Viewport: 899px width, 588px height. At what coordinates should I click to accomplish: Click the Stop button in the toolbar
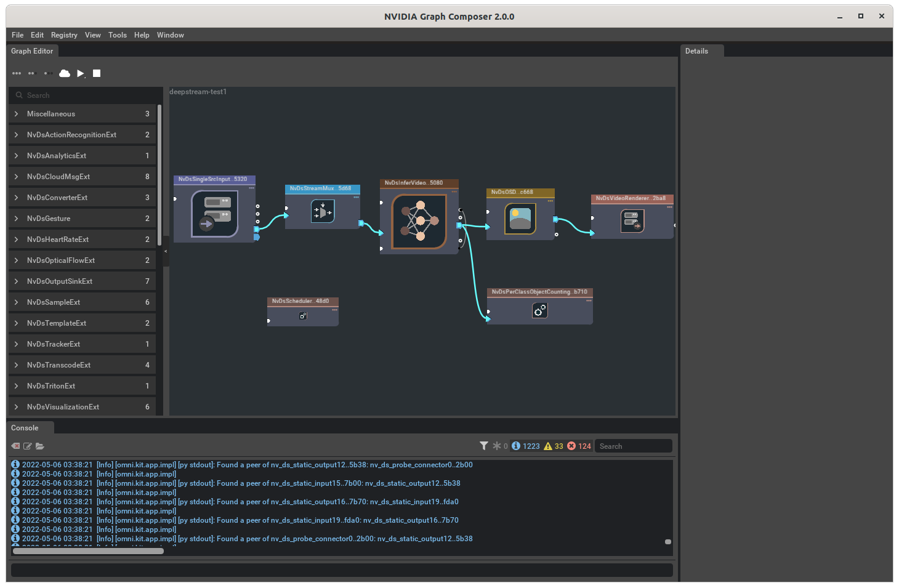tap(96, 73)
